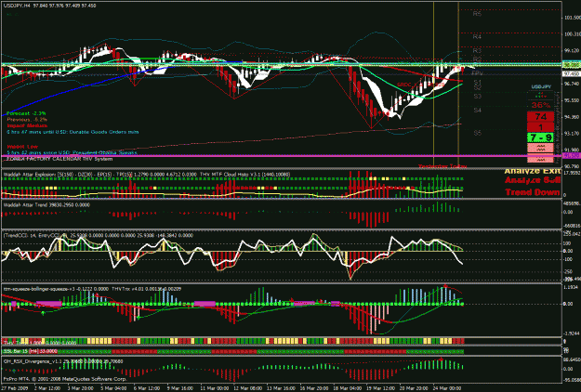Click the S3 support level label

pos(477,97)
